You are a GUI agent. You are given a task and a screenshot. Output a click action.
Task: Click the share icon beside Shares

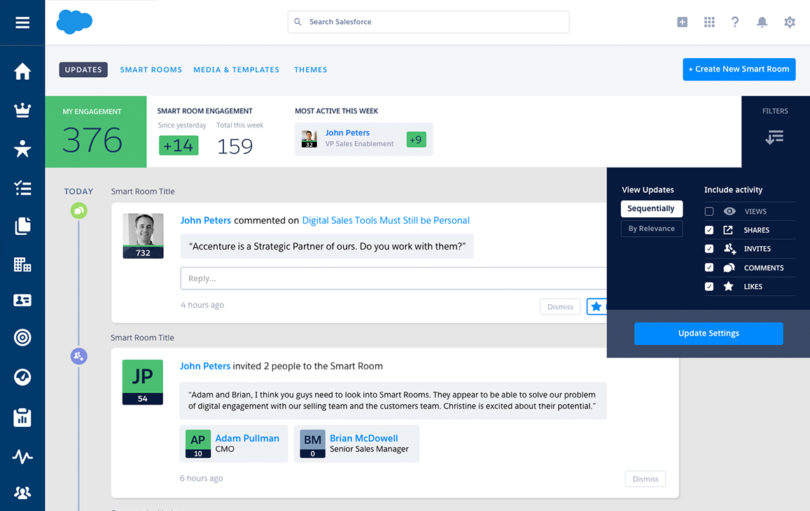pos(728,230)
